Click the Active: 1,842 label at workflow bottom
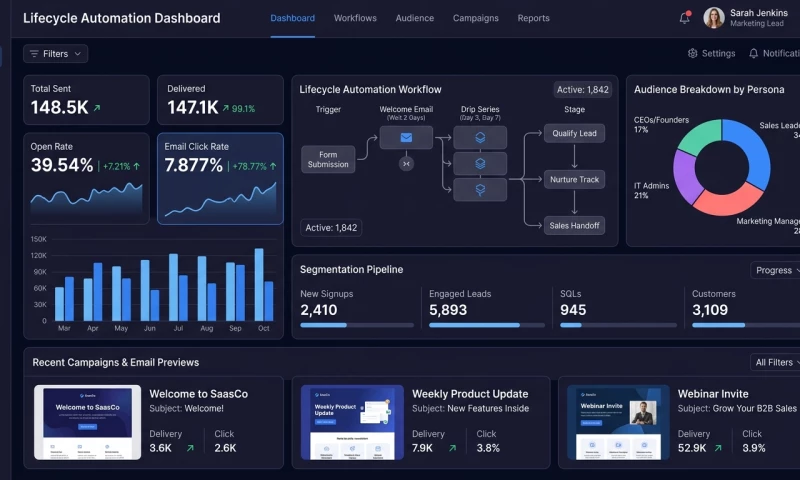Screen dimensions: 800x480 coord(331,228)
